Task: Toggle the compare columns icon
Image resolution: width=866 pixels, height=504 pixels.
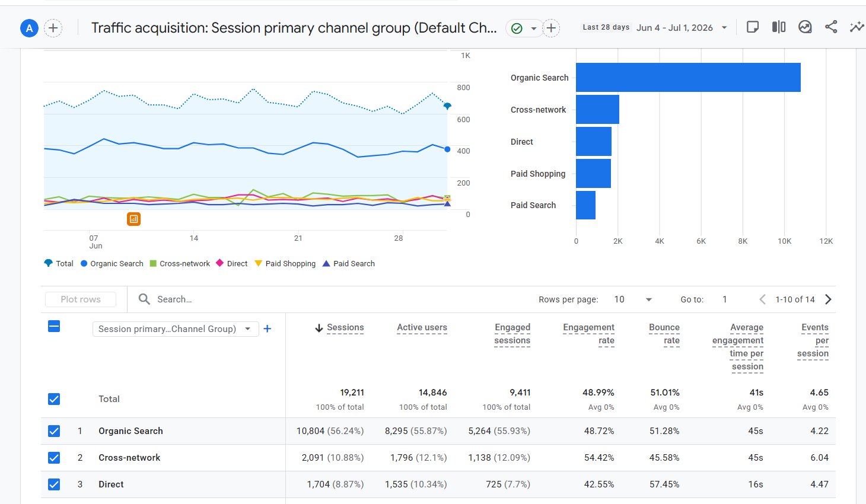Action: click(779, 27)
